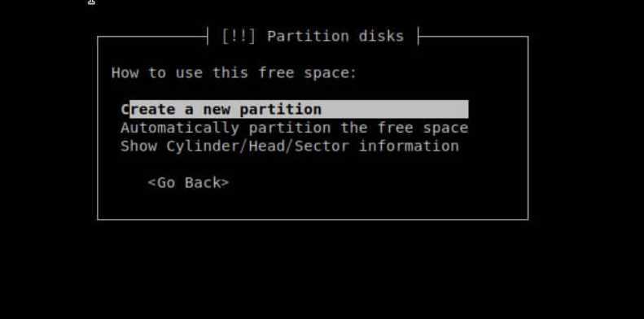The height and width of the screenshot is (319, 644).
Task: Click the [!!] priority marker in title
Action: (239, 36)
